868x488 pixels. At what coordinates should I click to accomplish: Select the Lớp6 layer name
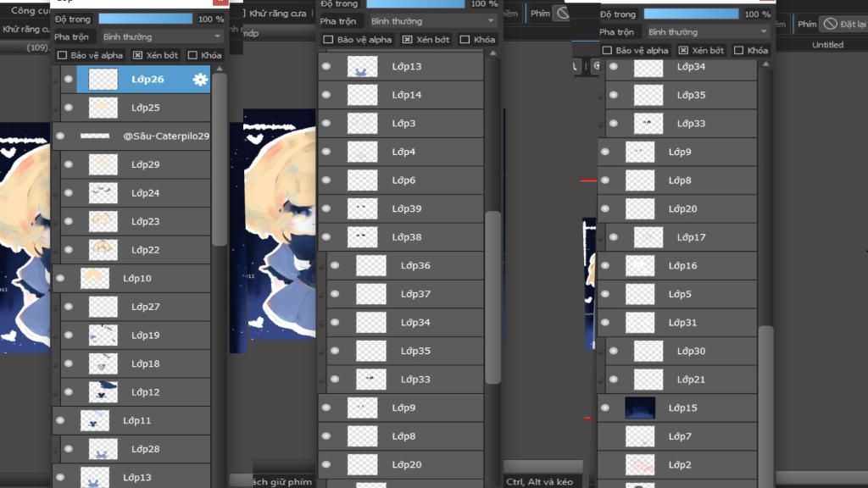point(403,180)
